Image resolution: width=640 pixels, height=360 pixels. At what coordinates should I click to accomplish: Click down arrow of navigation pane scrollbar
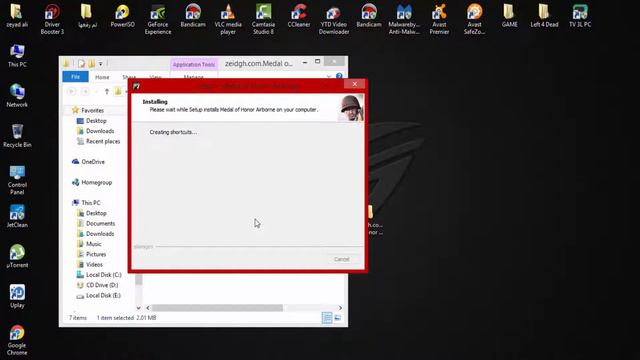(x=139, y=308)
